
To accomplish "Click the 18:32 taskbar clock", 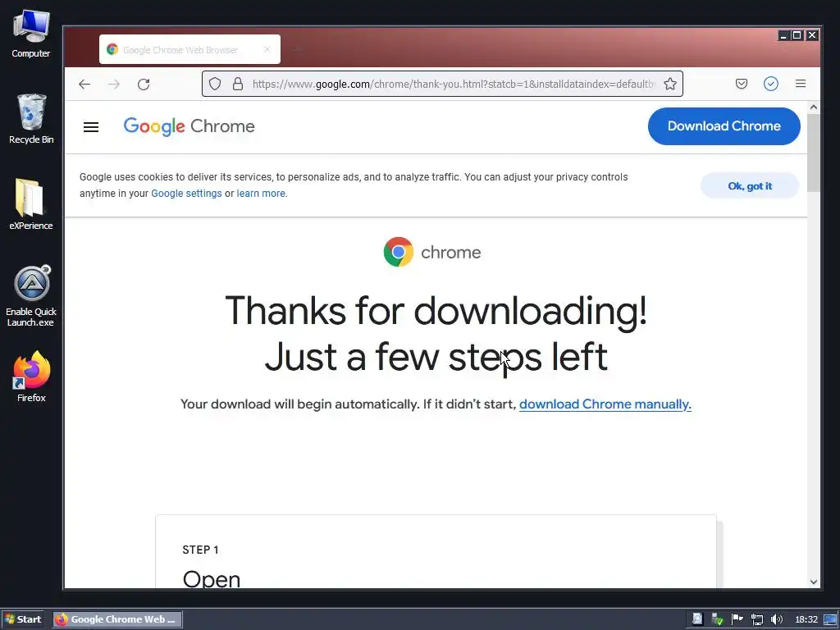I will [x=806, y=619].
